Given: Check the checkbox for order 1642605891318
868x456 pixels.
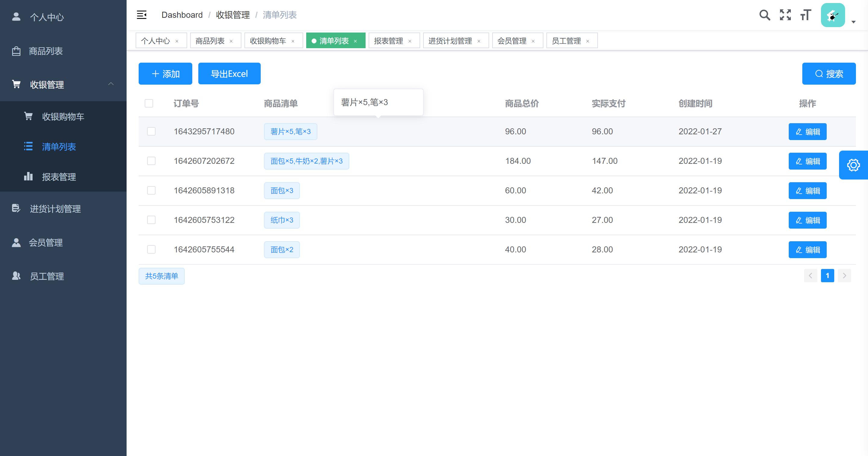Looking at the screenshot, I should click(x=151, y=190).
